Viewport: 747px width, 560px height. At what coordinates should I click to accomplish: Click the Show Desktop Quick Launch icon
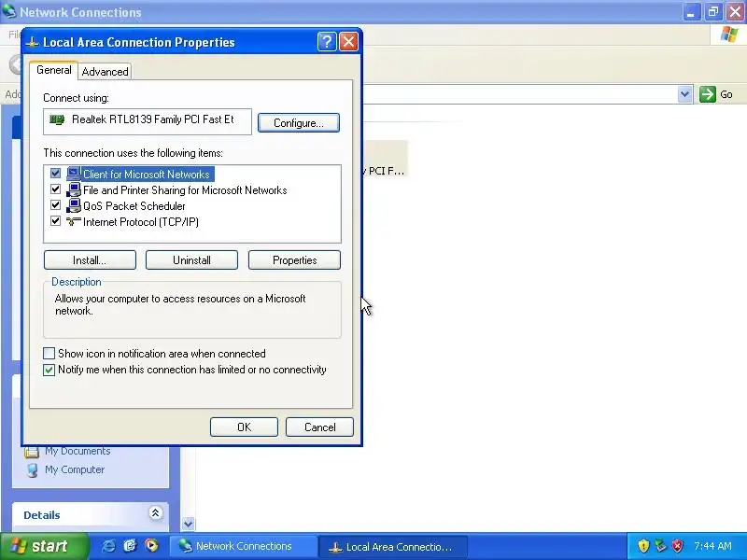point(130,546)
